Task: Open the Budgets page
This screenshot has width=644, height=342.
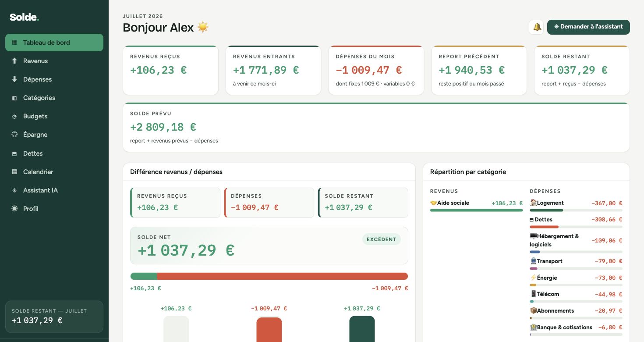Action: click(x=54, y=116)
